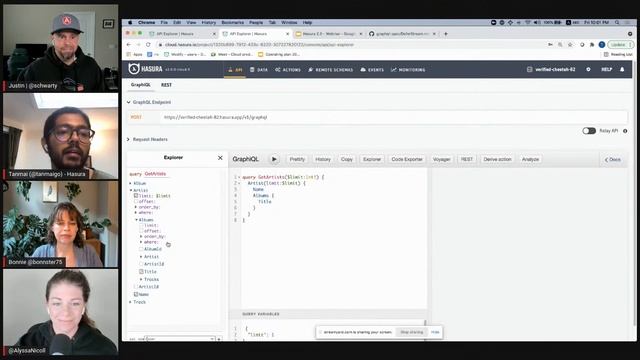The image size is (640, 360).
Task: Toggle the Relay API switch
Action: pyautogui.click(x=589, y=131)
